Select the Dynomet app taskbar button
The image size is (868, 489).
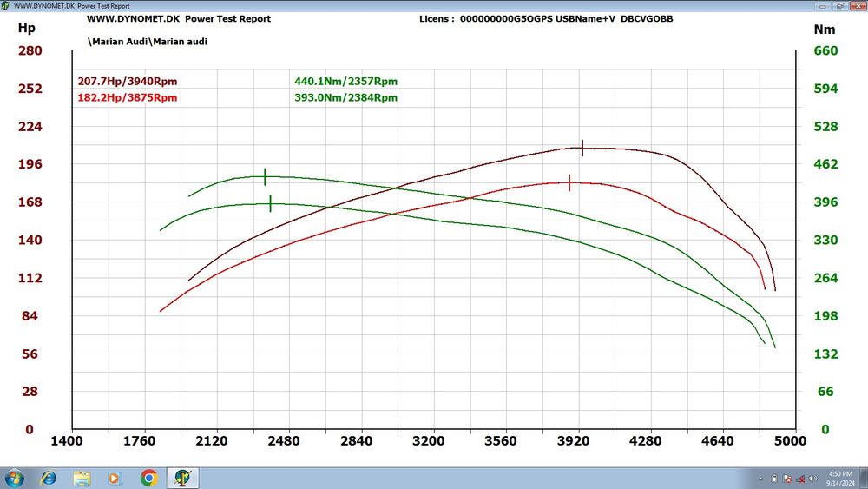point(182,478)
